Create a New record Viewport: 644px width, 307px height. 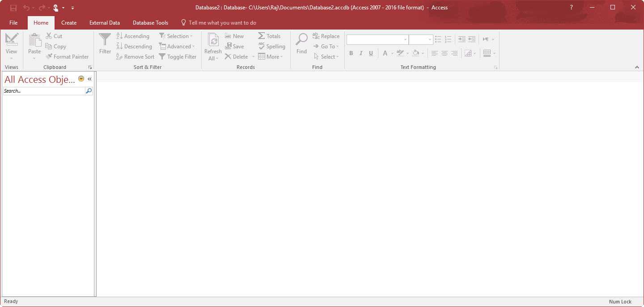(x=234, y=36)
